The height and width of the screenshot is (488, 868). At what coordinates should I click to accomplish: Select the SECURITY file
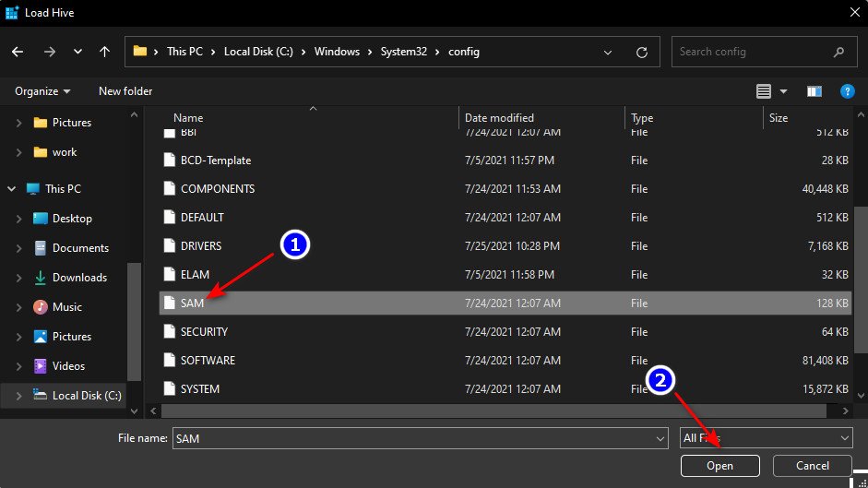tap(204, 331)
